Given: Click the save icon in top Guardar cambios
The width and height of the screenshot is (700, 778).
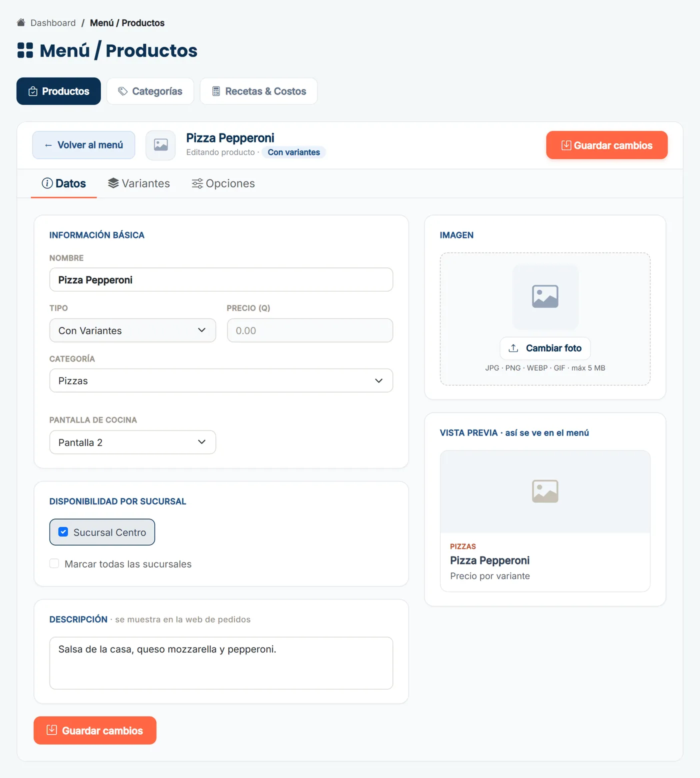Looking at the screenshot, I should 566,145.
